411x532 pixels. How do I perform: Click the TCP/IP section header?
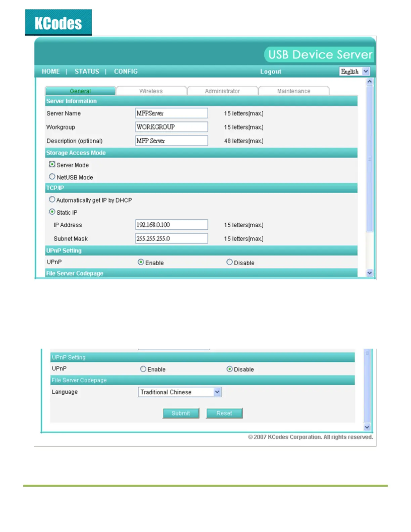(201, 188)
